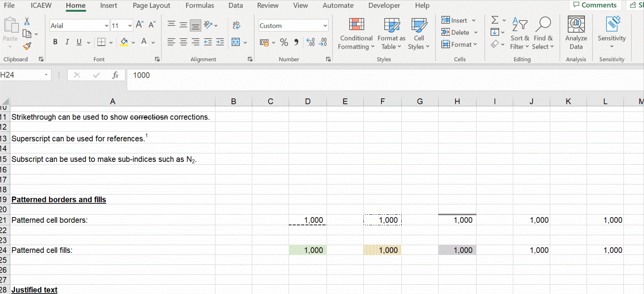This screenshot has height=294, width=644.
Task: Click the Format button in Cells group
Action: click(459, 44)
